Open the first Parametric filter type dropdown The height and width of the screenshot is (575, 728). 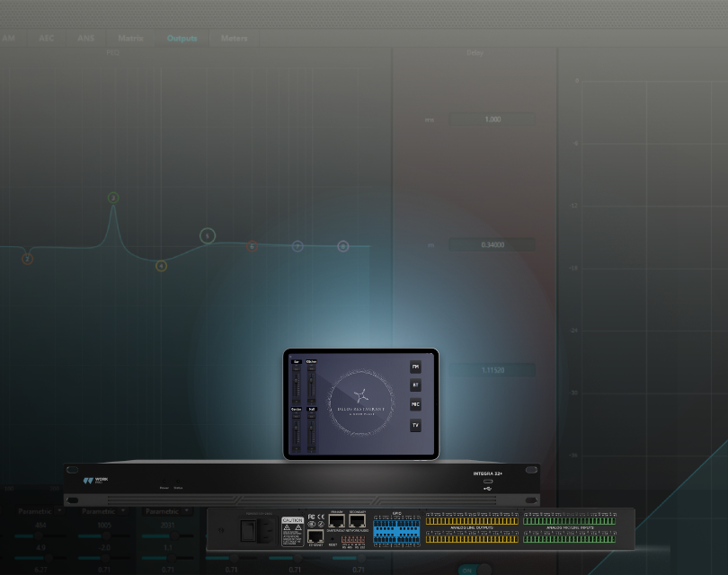(x=40, y=511)
